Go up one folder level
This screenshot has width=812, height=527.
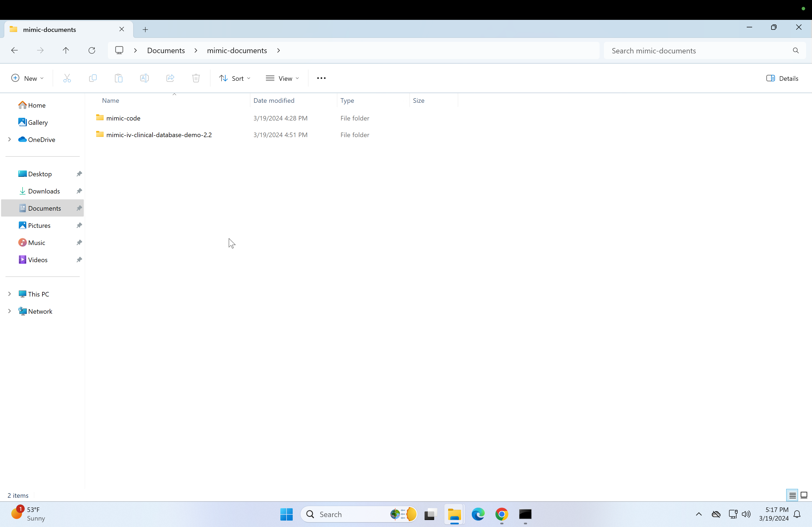coord(66,50)
